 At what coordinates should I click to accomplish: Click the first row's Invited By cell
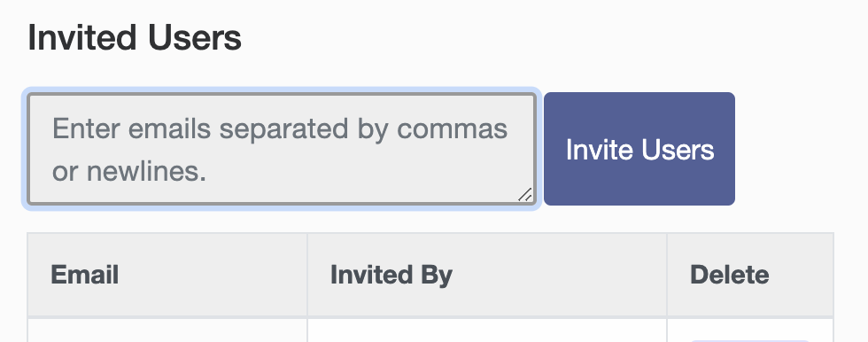[487, 330]
